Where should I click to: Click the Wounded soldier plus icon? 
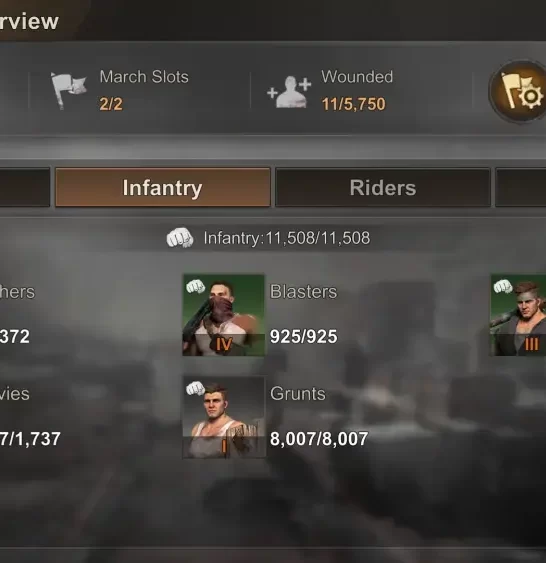289,91
